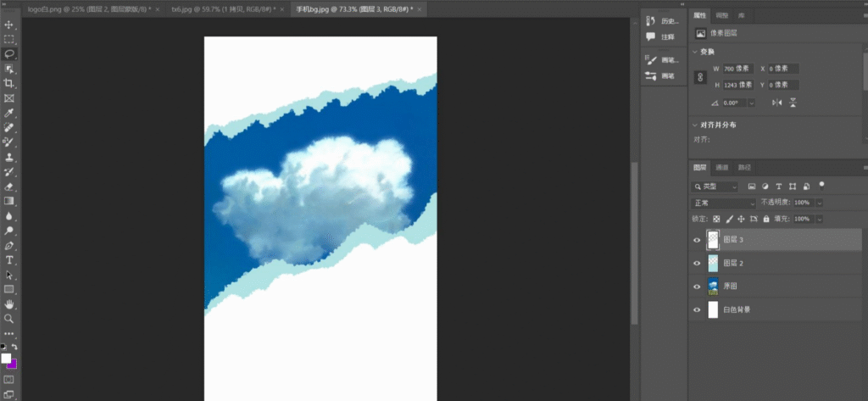868x401 pixels.
Task: Flip vertically in Properties panel
Action: [793, 103]
